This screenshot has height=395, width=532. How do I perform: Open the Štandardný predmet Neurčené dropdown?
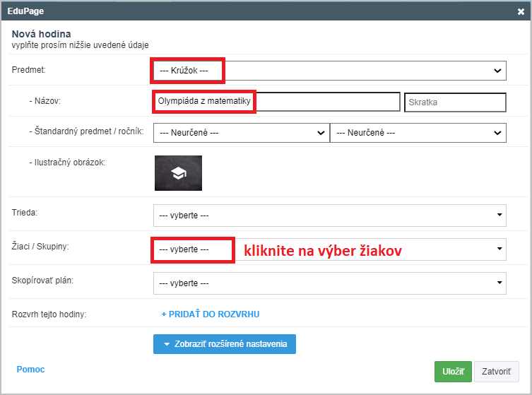(x=242, y=133)
